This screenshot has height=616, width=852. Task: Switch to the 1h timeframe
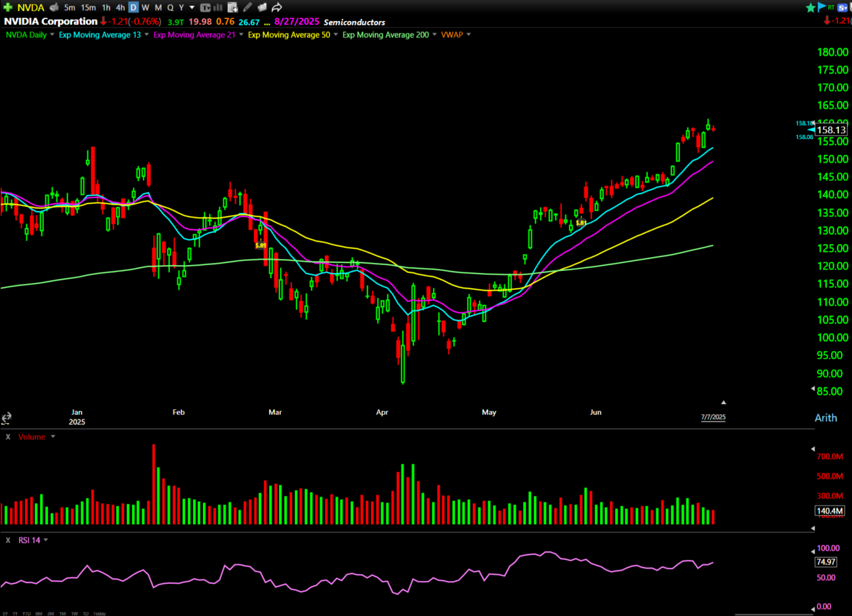tap(106, 8)
